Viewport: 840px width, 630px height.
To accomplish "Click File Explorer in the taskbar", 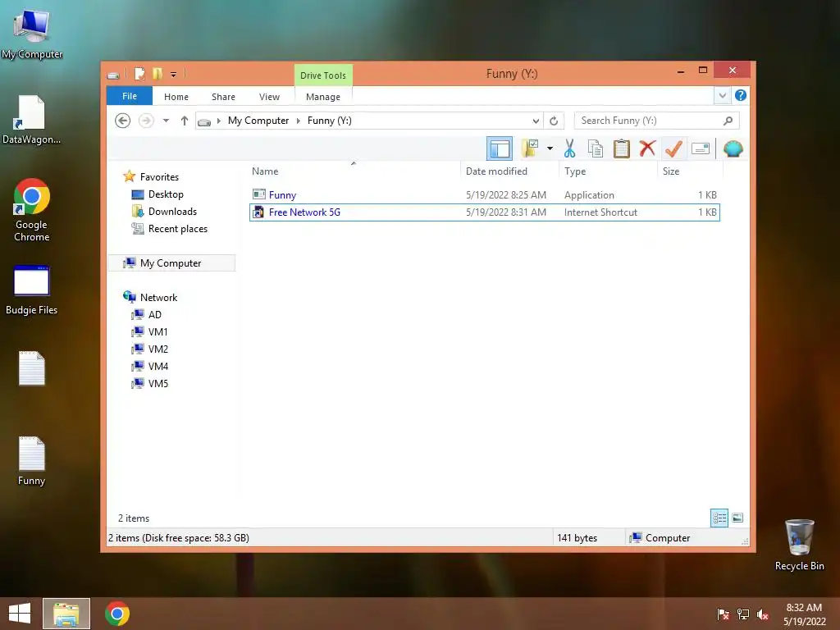I will (66, 614).
